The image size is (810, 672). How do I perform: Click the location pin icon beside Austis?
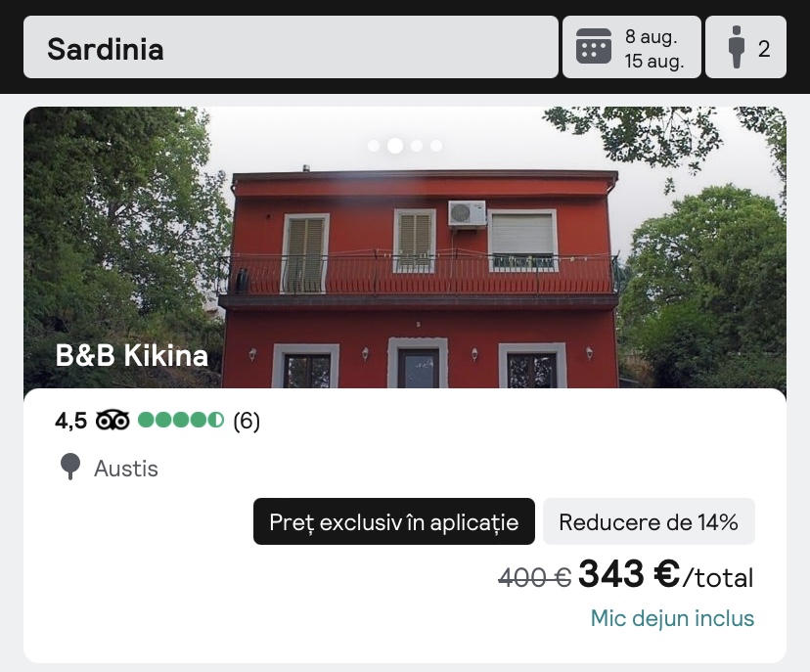coord(70,467)
